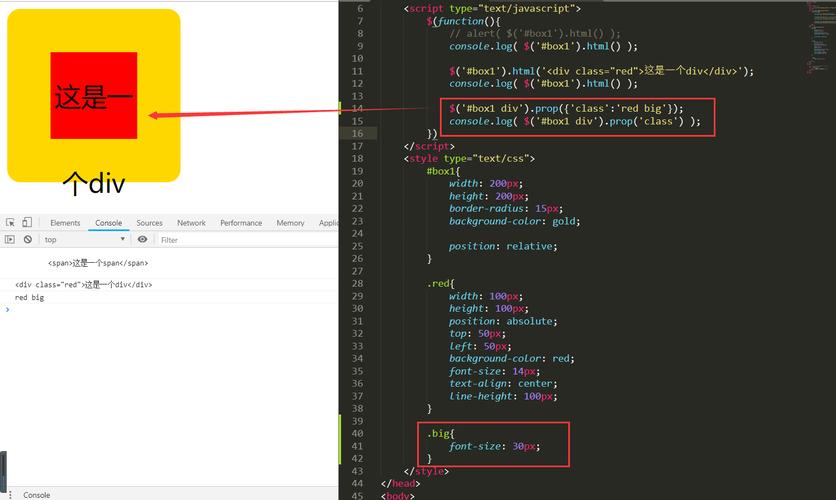This screenshot has width=836, height=500.
Task: Clear the console with the ban icon
Action: [27, 240]
